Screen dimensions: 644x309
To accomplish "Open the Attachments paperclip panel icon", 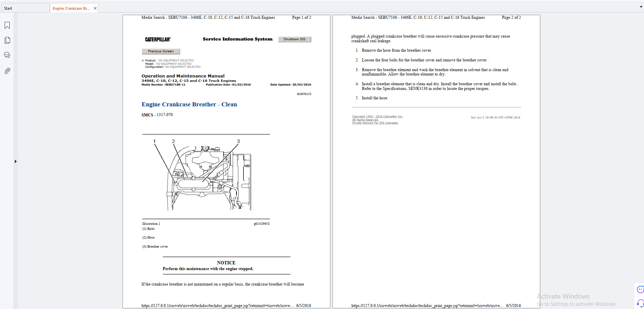I will (7, 71).
